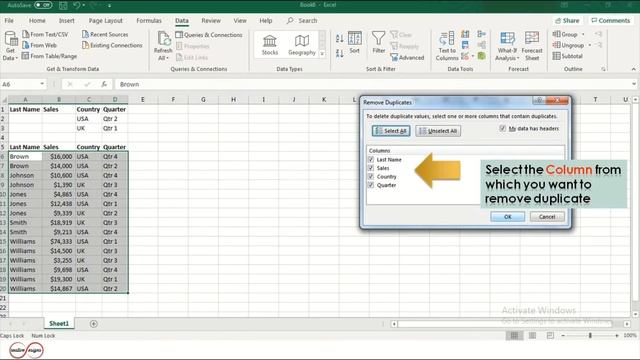Click the Save icon in title bar
640x360 pixels.
pos(63,5)
